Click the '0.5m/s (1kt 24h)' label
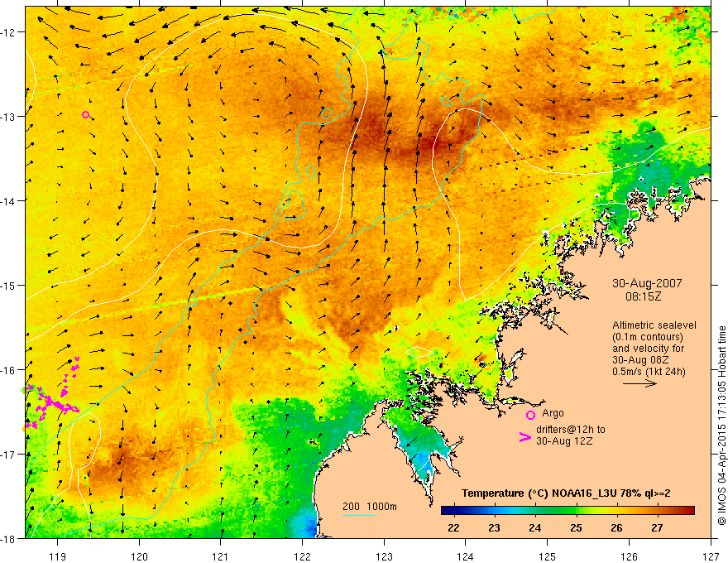Viewport: 728px width, 563px height. 649,371
